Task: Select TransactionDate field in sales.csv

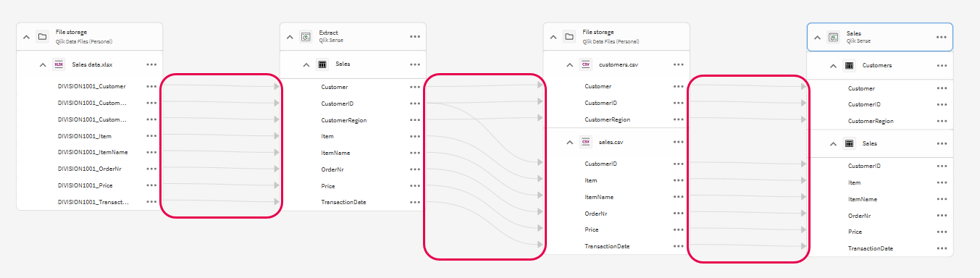Action: 607,246
